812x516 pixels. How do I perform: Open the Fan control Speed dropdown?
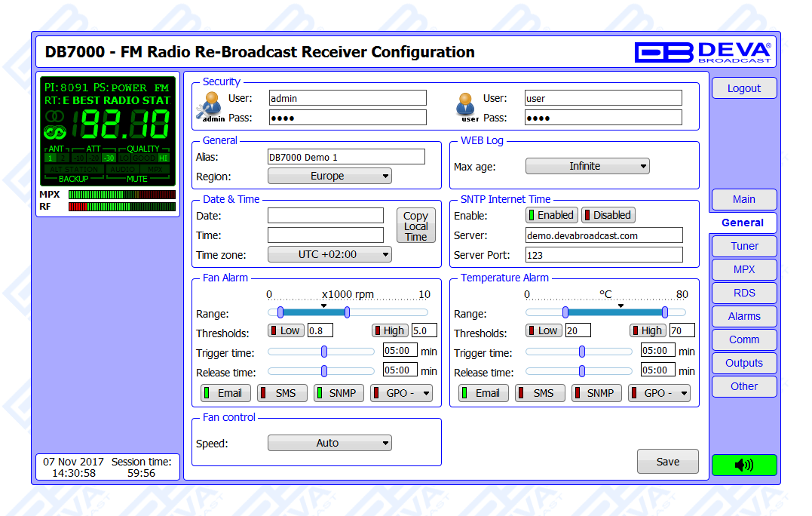click(x=329, y=443)
